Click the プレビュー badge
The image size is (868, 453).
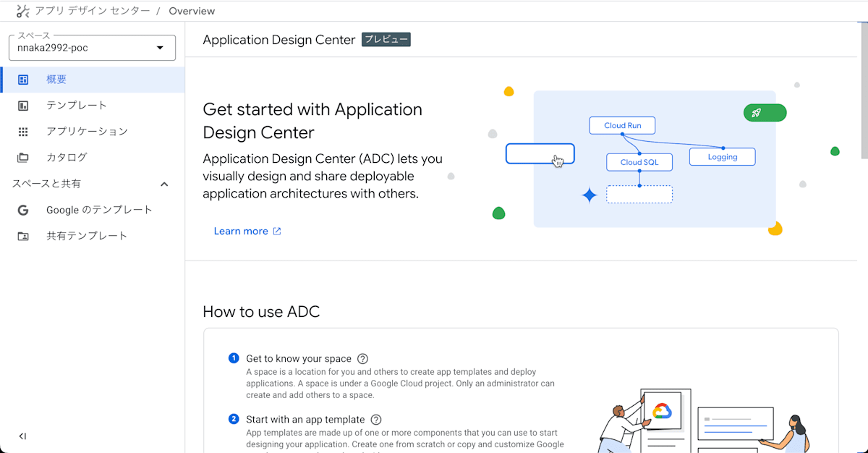386,40
